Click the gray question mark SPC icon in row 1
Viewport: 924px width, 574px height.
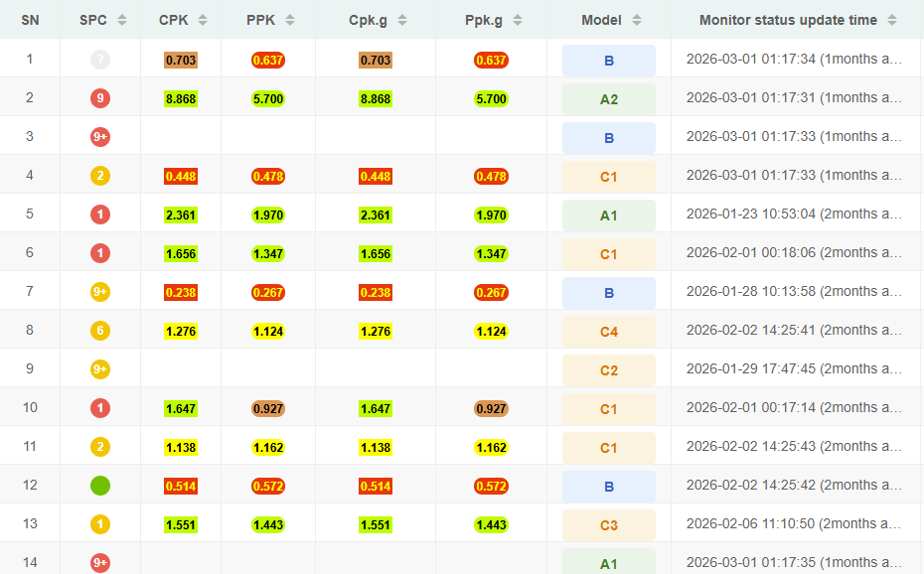[x=99, y=60]
